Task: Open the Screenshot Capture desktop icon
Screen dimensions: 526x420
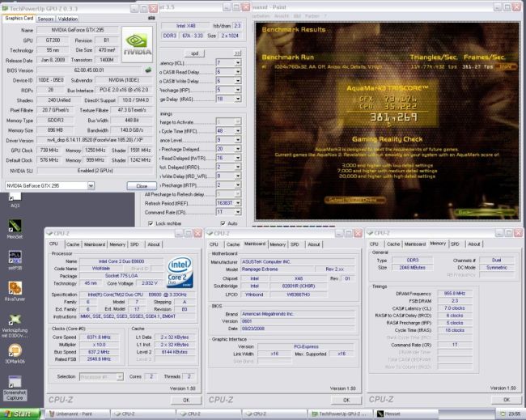Action: pos(15,388)
